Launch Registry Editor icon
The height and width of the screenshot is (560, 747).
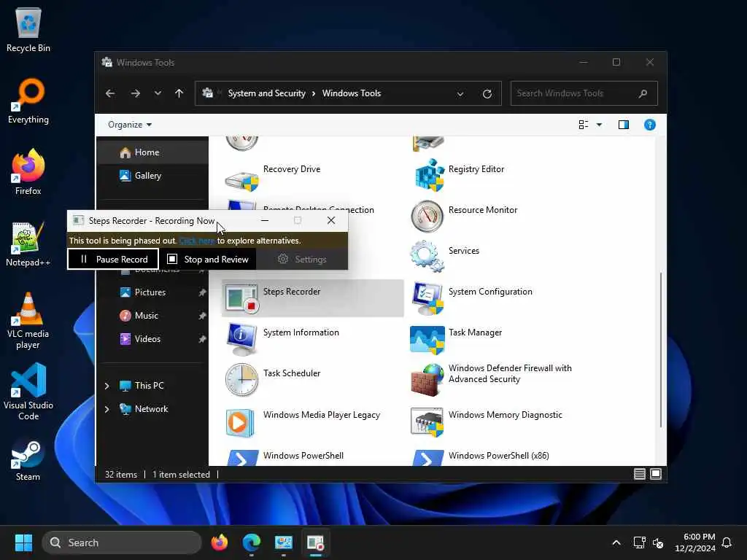tap(429, 175)
